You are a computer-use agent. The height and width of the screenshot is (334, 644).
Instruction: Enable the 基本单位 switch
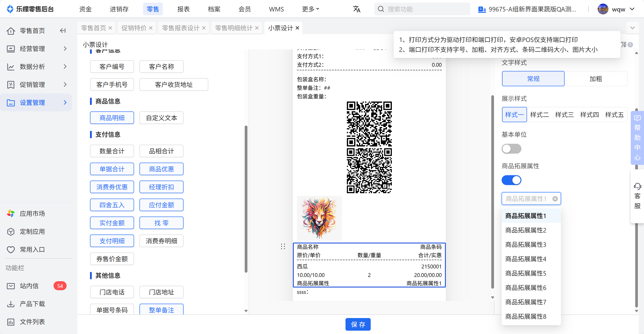(511, 149)
